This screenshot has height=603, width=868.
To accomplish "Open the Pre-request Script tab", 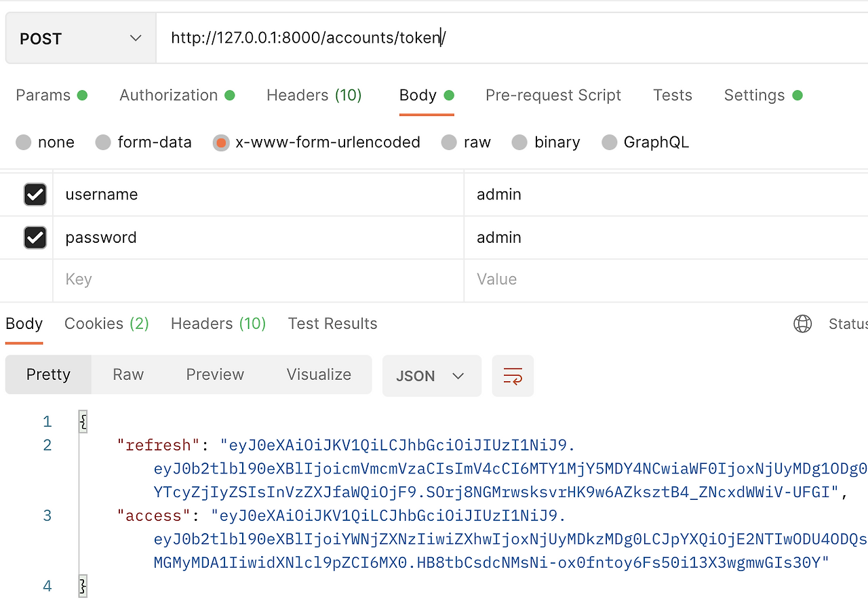I will pyautogui.click(x=553, y=95).
